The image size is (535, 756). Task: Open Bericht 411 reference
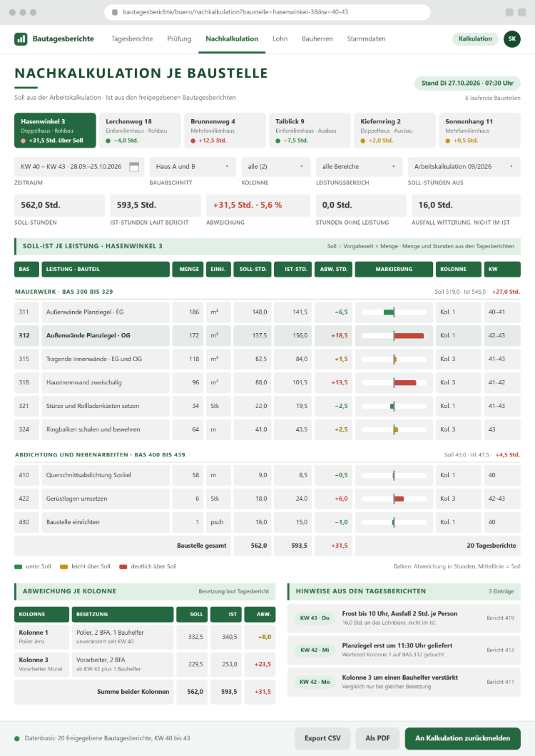[500, 683]
